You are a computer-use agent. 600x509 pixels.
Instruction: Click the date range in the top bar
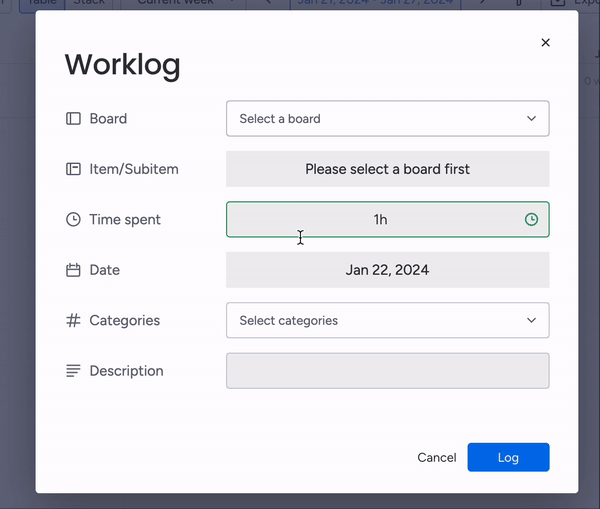370,3
